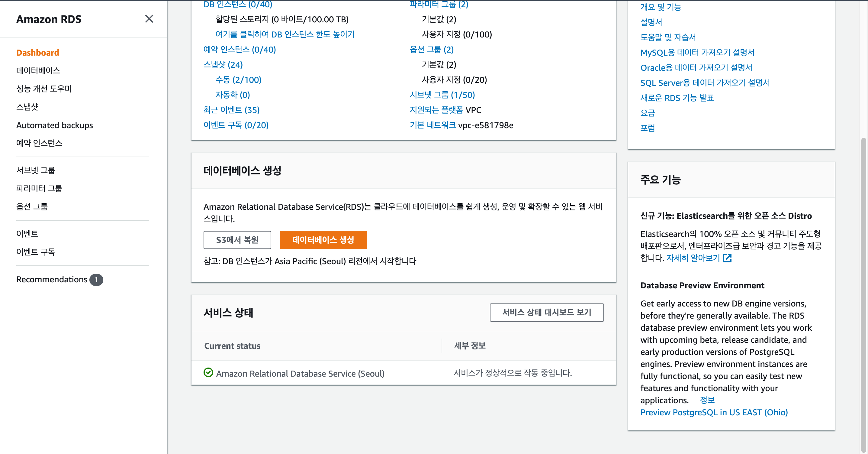Click the green status check icon for Seoul

pyautogui.click(x=208, y=372)
